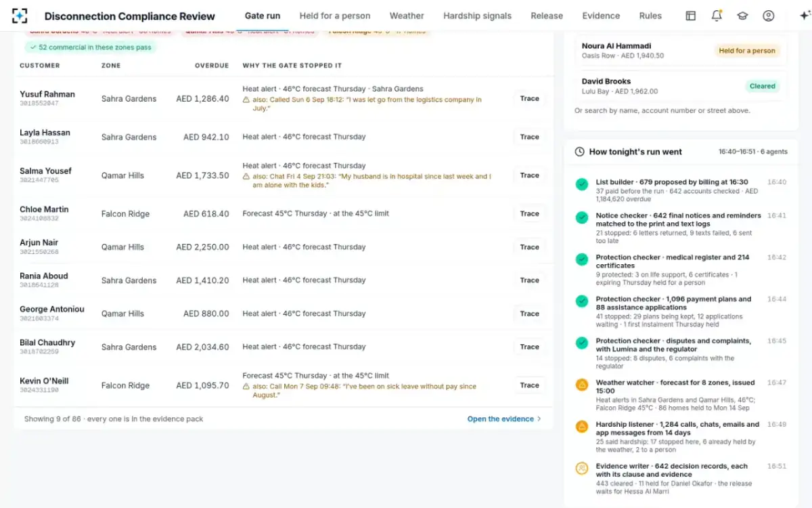
Task: Click the 52 commercial in these zones pass chip
Action: (90, 47)
